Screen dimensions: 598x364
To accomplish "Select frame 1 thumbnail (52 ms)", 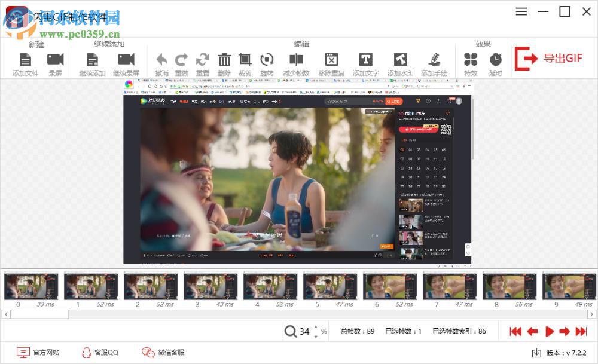I will (91, 286).
